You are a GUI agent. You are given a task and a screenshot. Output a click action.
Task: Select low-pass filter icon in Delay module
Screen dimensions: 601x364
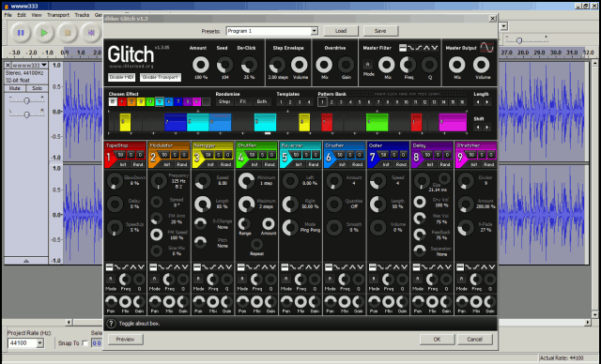pyautogui.click(x=424, y=266)
